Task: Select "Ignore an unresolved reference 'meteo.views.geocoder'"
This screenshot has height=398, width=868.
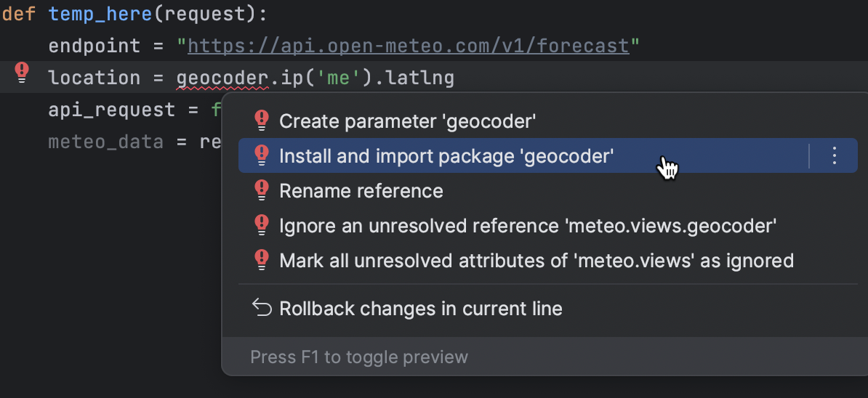Action: tap(528, 226)
